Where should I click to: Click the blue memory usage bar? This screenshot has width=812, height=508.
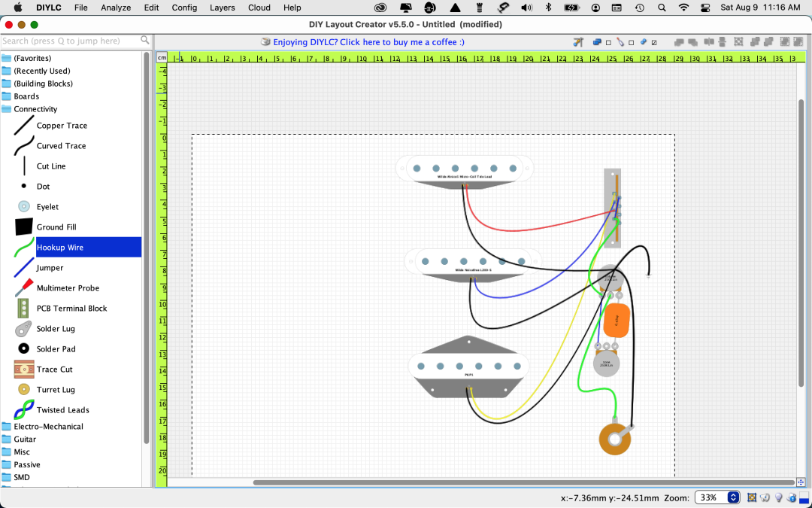tap(804, 497)
